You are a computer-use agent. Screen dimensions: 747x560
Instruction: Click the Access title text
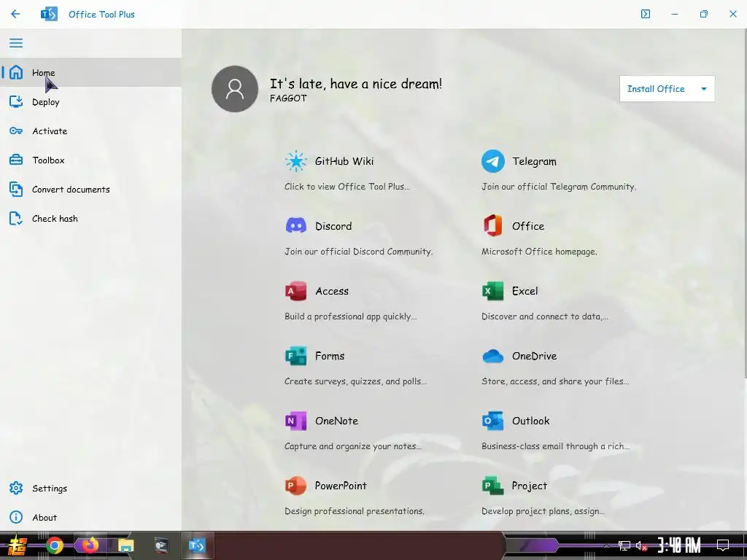332,291
